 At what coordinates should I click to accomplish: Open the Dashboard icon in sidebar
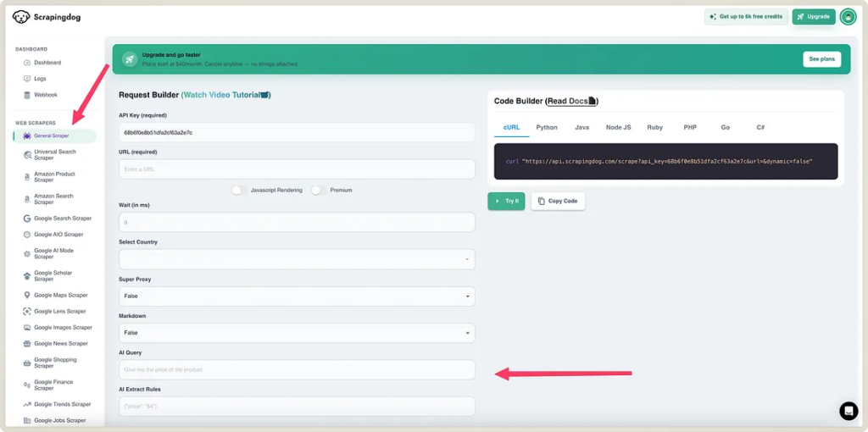27,63
